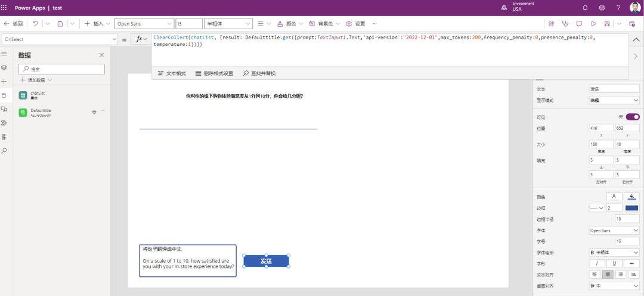644x296 pixels.
Task: Click the publish icon
Action: [632, 24]
